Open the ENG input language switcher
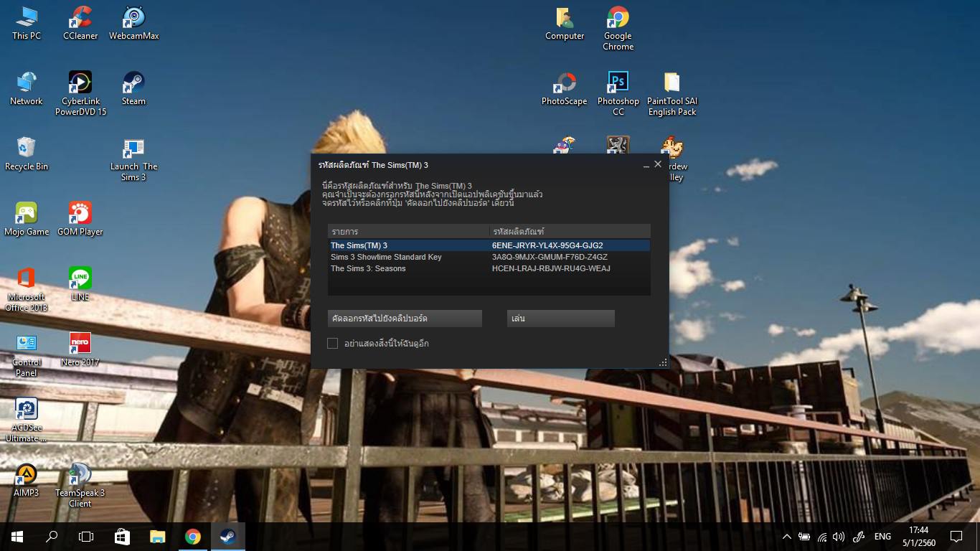 [x=882, y=537]
